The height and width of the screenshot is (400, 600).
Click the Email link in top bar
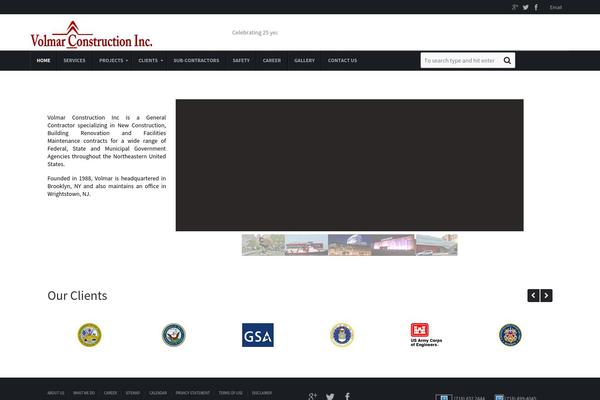tap(556, 7)
